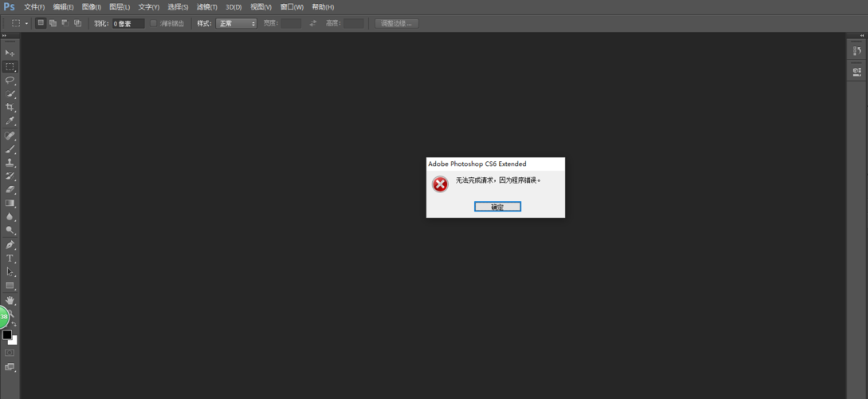Click the 调整边缘 refine edge button

[x=396, y=23]
